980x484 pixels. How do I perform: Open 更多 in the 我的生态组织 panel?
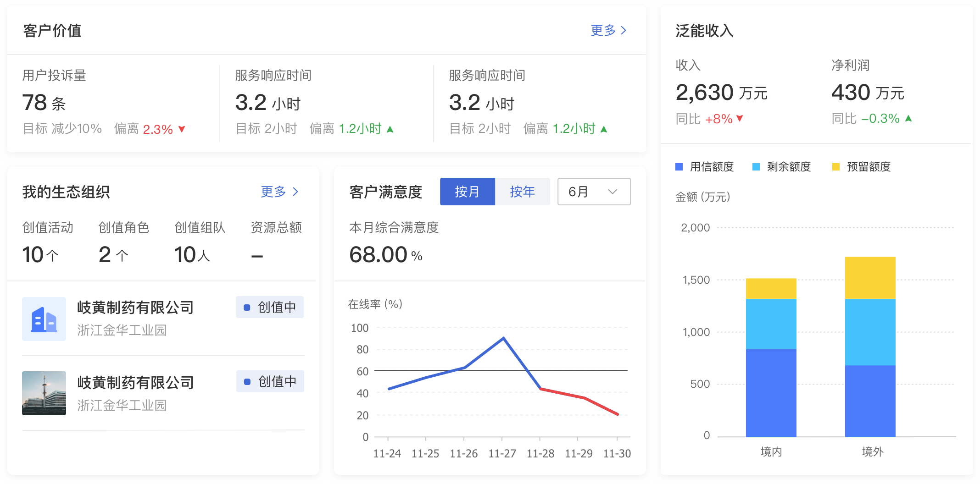274,192
